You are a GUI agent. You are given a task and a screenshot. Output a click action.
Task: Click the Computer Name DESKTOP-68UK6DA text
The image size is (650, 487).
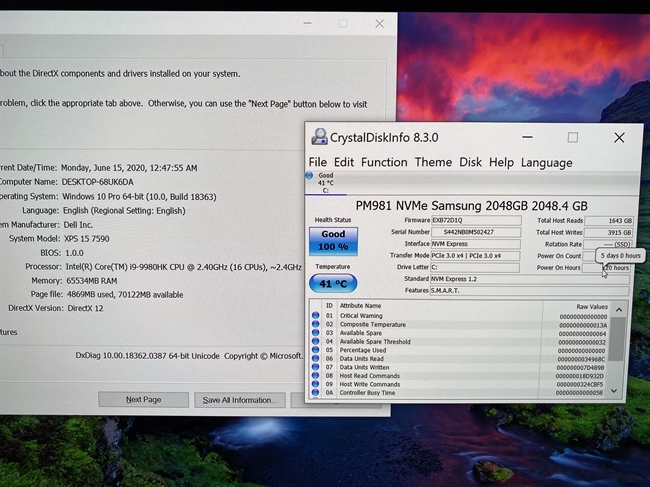97,182
